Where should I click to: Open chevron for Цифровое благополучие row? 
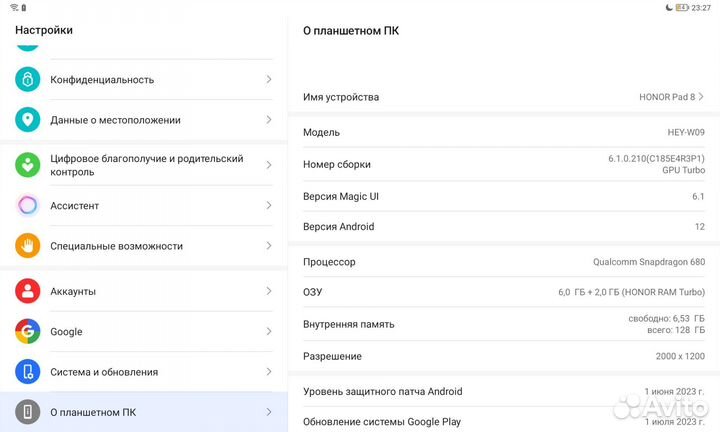[269, 165]
